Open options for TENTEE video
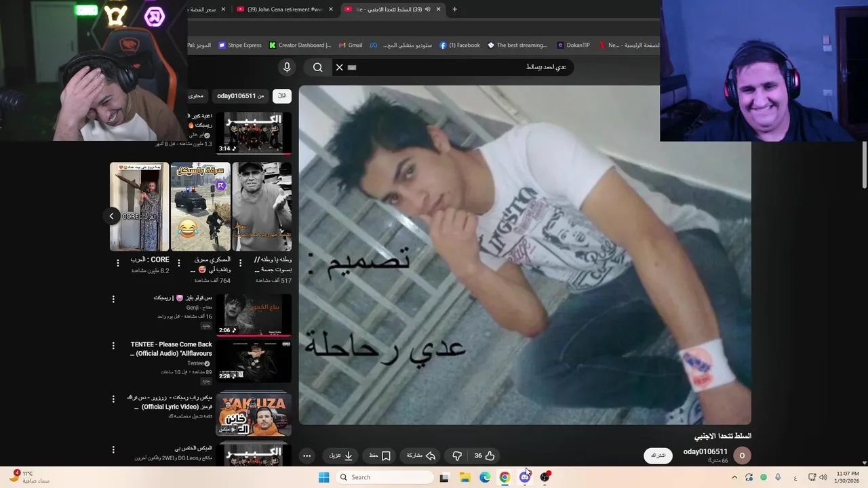 [113, 345]
